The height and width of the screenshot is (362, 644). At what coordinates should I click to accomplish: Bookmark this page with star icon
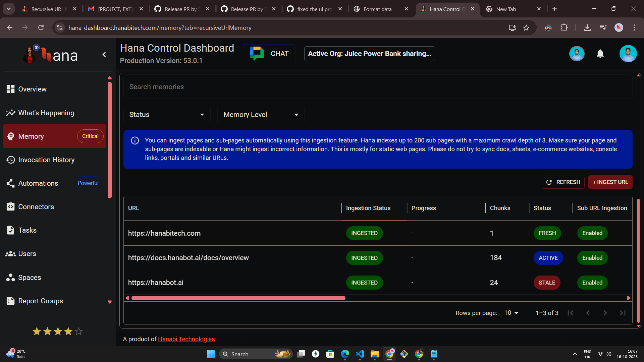[526, 28]
